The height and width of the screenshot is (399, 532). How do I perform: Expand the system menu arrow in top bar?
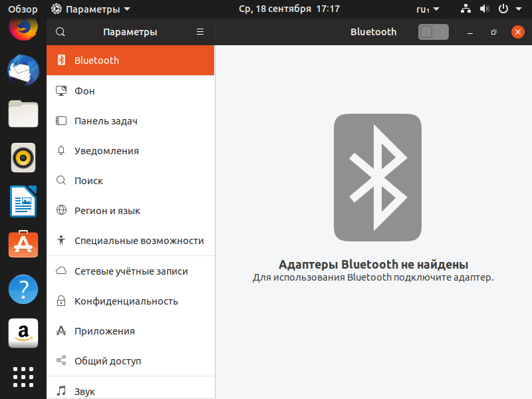[x=519, y=9]
